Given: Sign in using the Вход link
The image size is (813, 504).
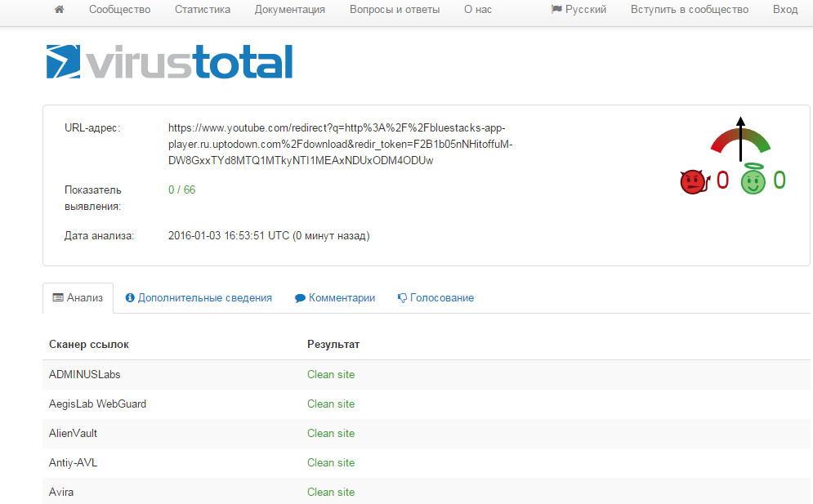Looking at the screenshot, I should click(x=785, y=9).
